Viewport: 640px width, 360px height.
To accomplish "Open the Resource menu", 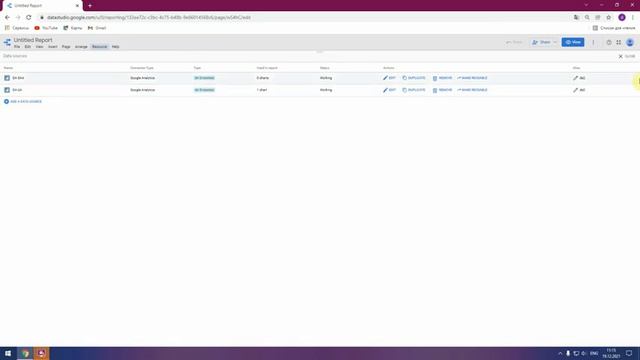I will (x=99, y=47).
